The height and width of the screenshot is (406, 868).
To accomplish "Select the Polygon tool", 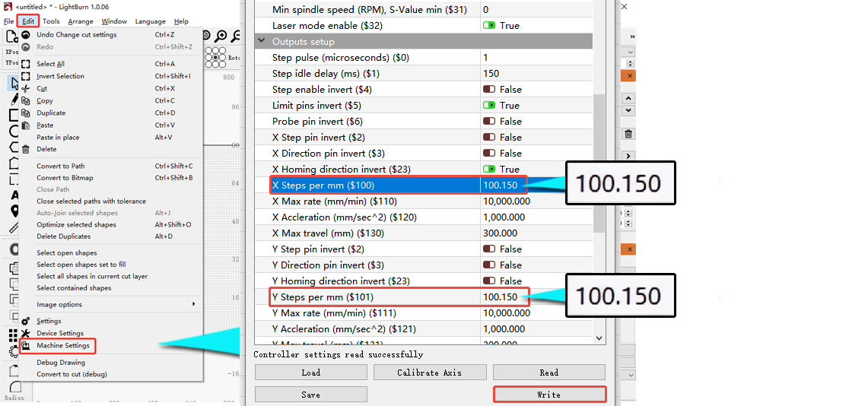I will (14, 147).
